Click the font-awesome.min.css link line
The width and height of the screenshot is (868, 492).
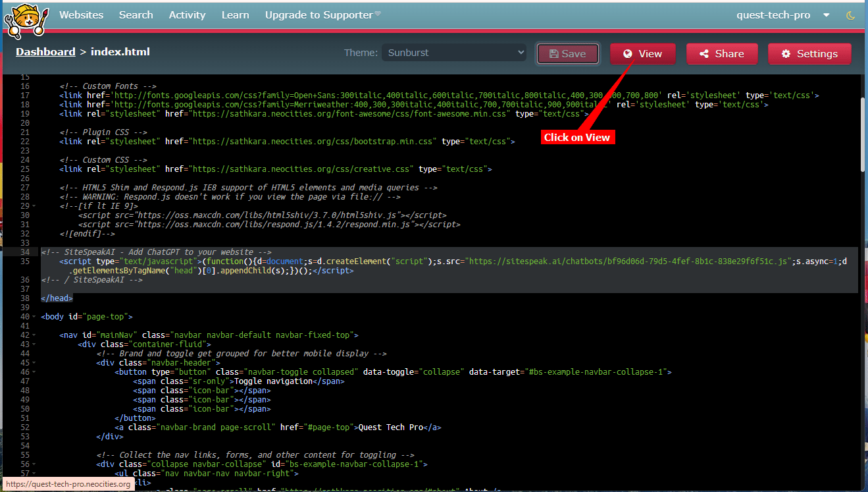point(324,114)
